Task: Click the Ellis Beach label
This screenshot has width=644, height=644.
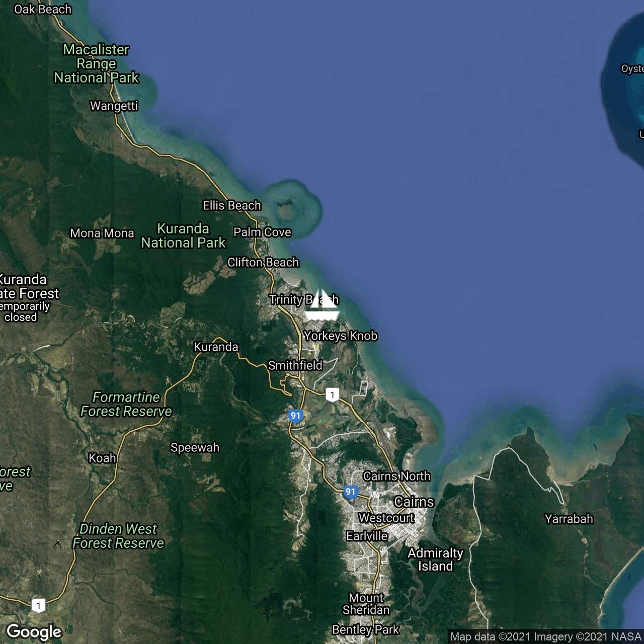Action: pyautogui.click(x=232, y=205)
